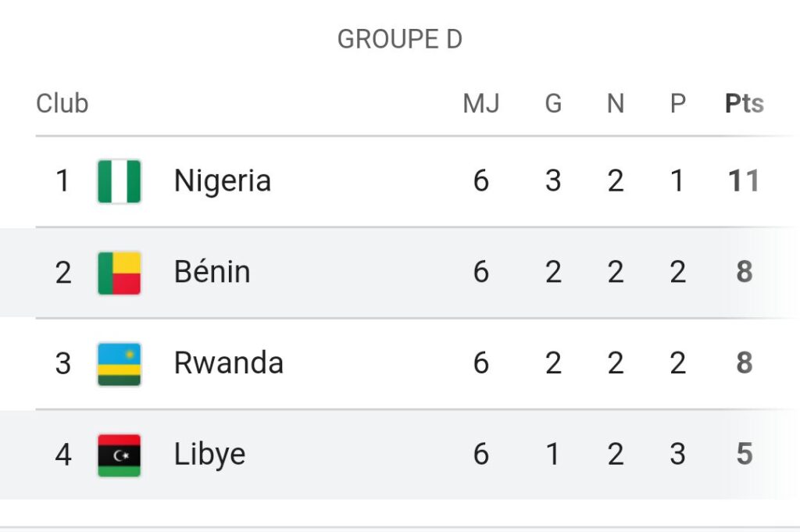Image resolution: width=800 pixels, height=532 pixels.
Task: Select the Rwanda team name
Action: tap(229, 363)
